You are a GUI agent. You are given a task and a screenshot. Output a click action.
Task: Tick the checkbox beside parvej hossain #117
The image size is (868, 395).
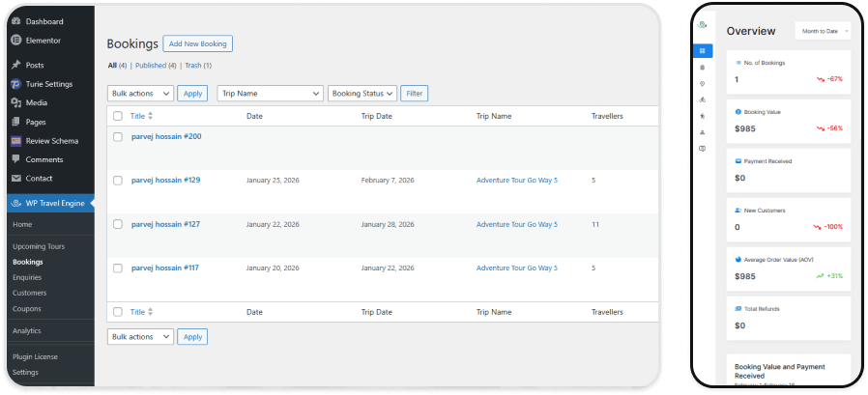(x=118, y=268)
